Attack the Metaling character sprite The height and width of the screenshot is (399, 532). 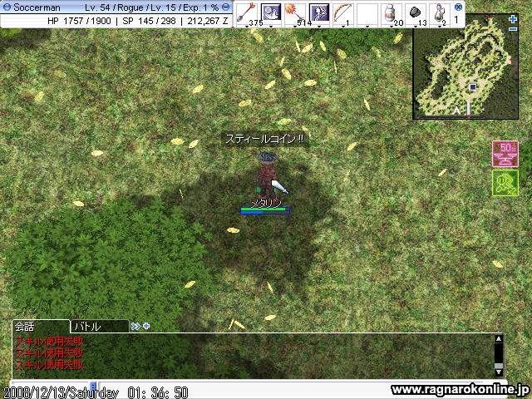[268, 176]
